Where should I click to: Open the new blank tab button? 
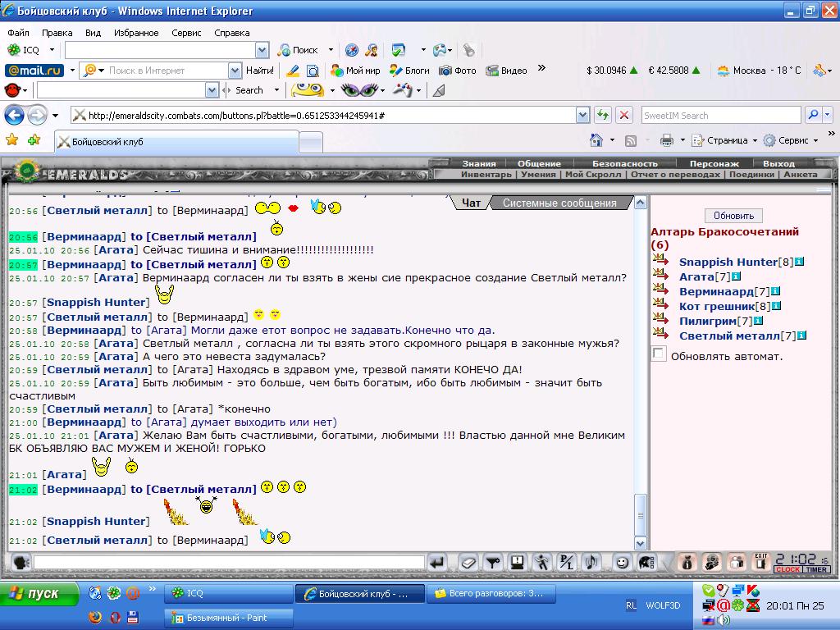point(310,143)
